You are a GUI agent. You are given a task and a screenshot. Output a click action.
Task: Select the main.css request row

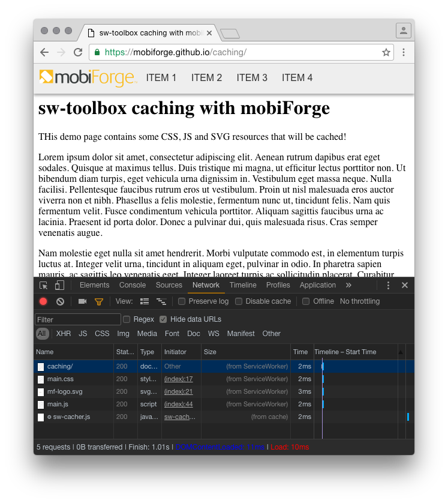coord(224,379)
